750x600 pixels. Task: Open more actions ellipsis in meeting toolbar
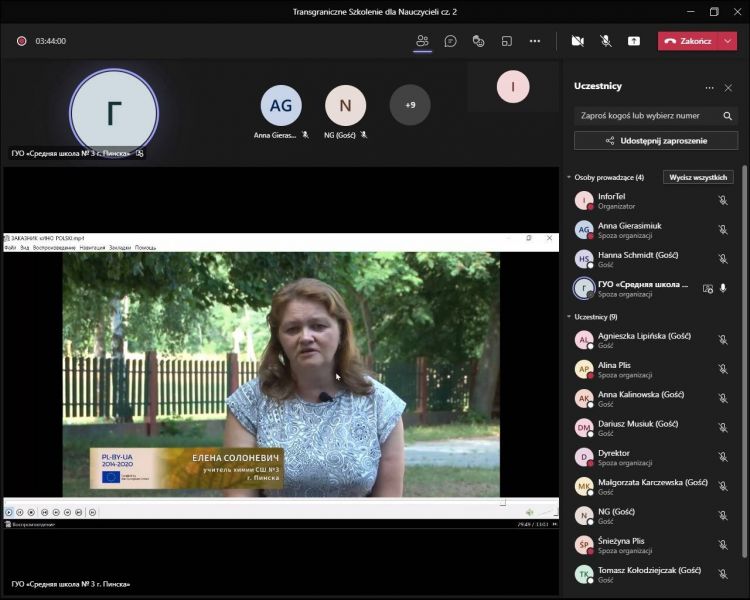coord(535,41)
